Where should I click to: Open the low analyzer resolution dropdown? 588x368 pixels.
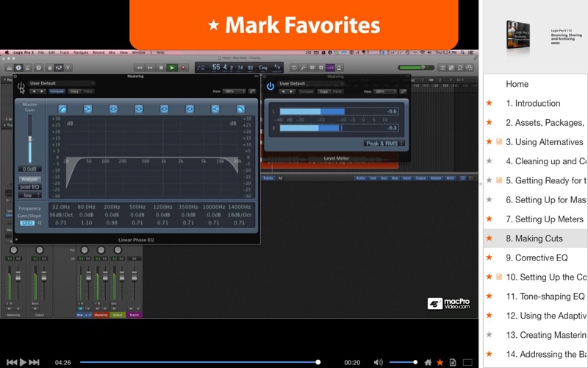point(29,195)
